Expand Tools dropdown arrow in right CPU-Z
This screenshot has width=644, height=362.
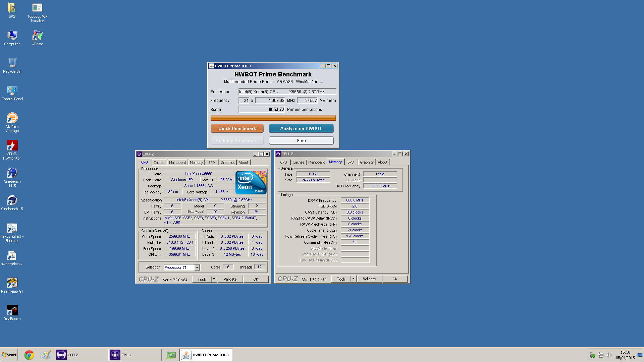[353, 279]
